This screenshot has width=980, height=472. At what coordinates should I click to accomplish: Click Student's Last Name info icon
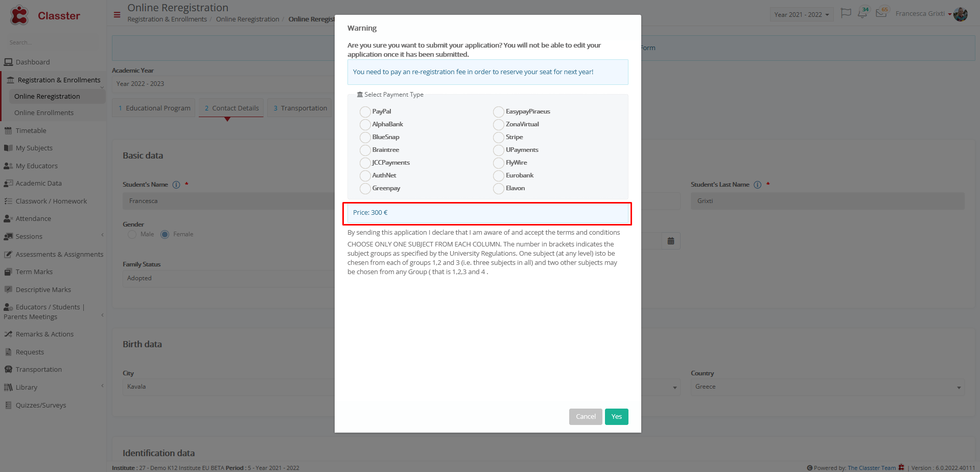point(758,185)
